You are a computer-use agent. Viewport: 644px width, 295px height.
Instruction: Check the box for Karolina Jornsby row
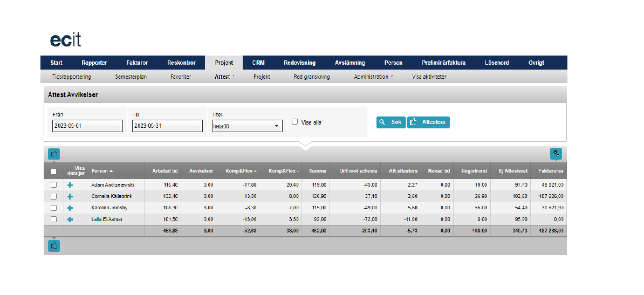point(53,208)
